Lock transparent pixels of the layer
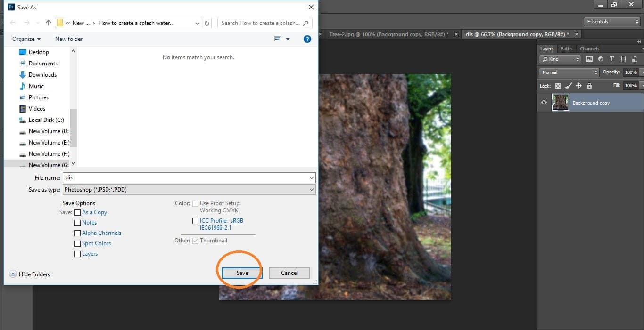 (x=558, y=85)
